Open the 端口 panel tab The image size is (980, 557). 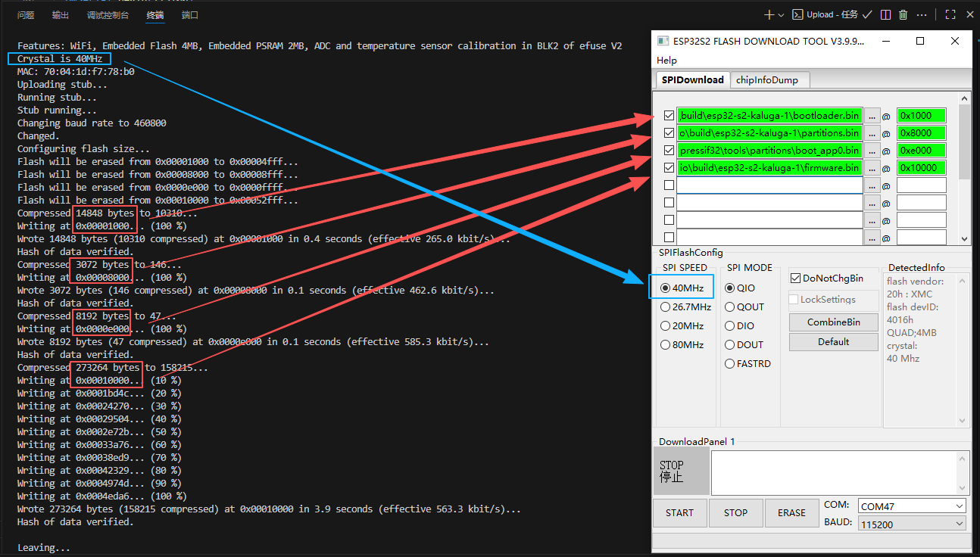click(190, 15)
